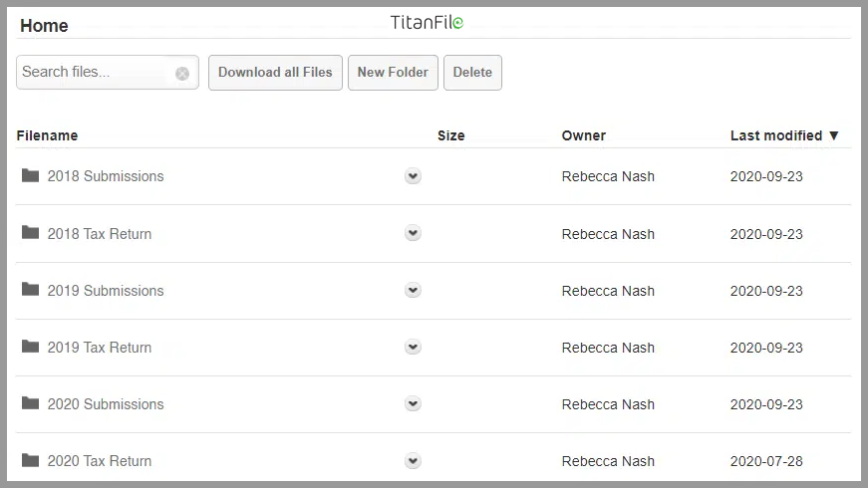The width and height of the screenshot is (868, 488).
Task: Click the 2020 Submissions folder icon
Action: [31, 403]
